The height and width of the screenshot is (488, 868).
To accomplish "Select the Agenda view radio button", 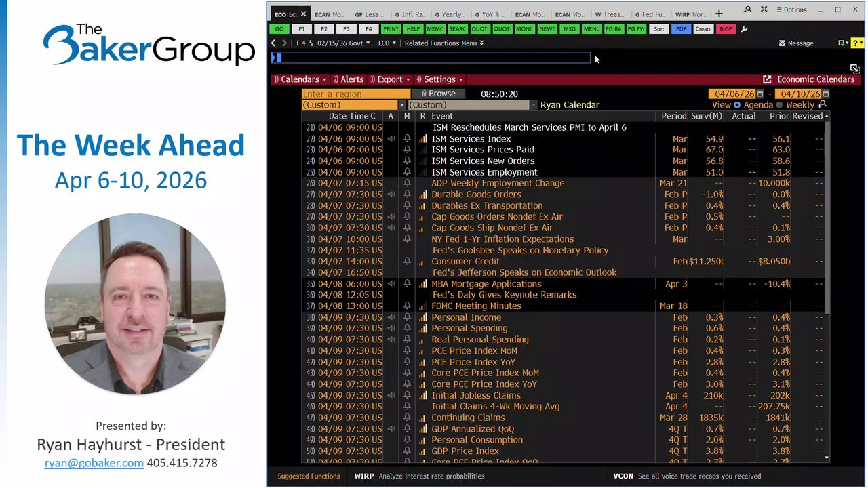I will click(x=738, y=105).
